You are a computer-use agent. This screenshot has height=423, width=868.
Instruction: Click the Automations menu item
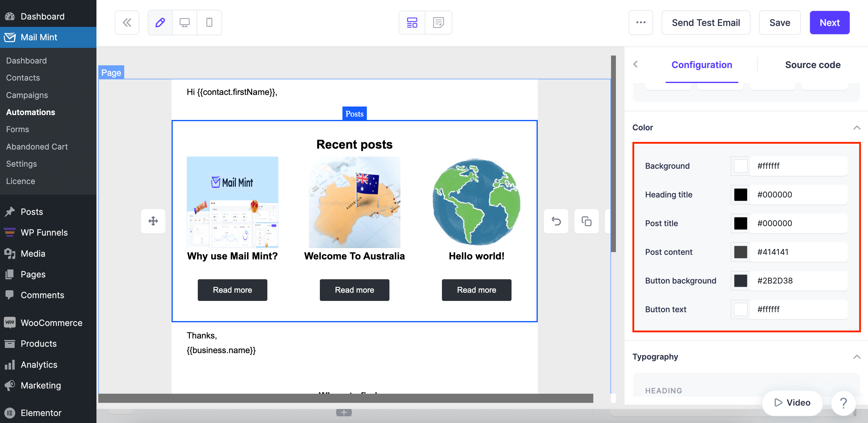click(31, 112)
